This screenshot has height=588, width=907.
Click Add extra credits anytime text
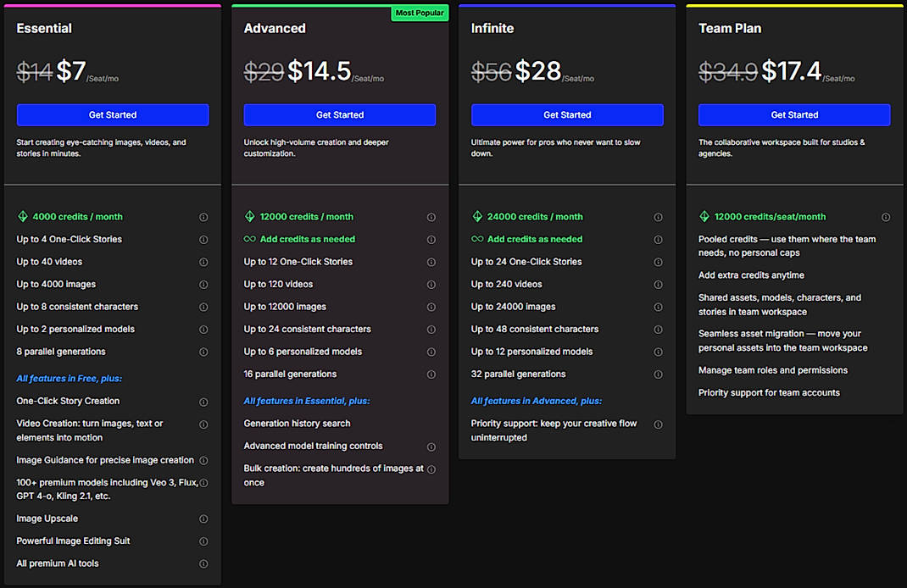[751, 275]
